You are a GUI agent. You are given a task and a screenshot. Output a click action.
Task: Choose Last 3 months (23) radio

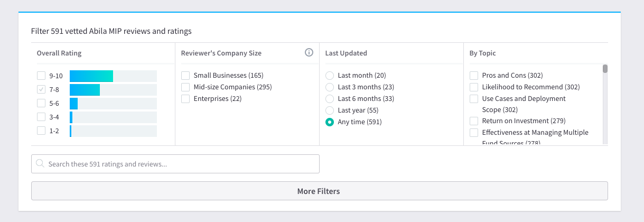330,87
